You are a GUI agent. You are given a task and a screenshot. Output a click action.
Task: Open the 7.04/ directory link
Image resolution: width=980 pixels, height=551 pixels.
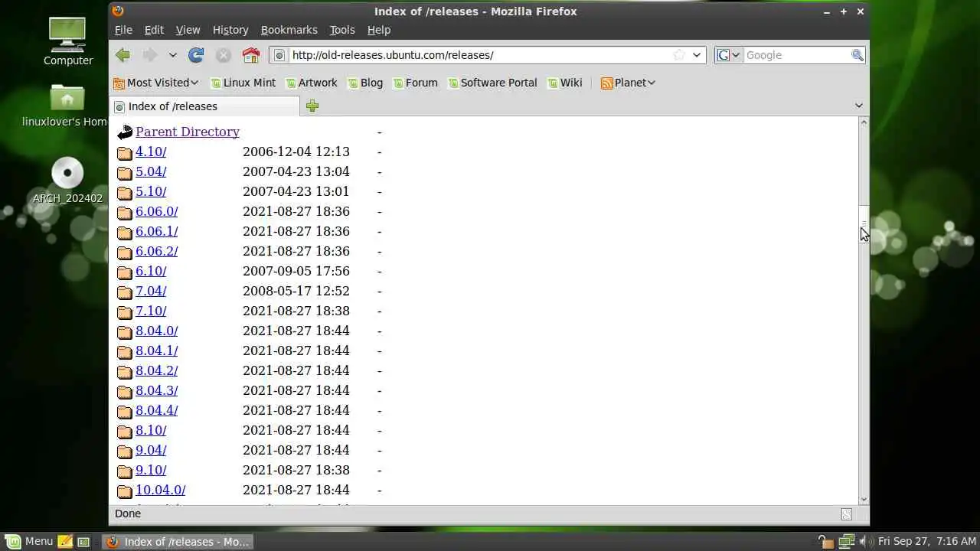click(151, 291)
